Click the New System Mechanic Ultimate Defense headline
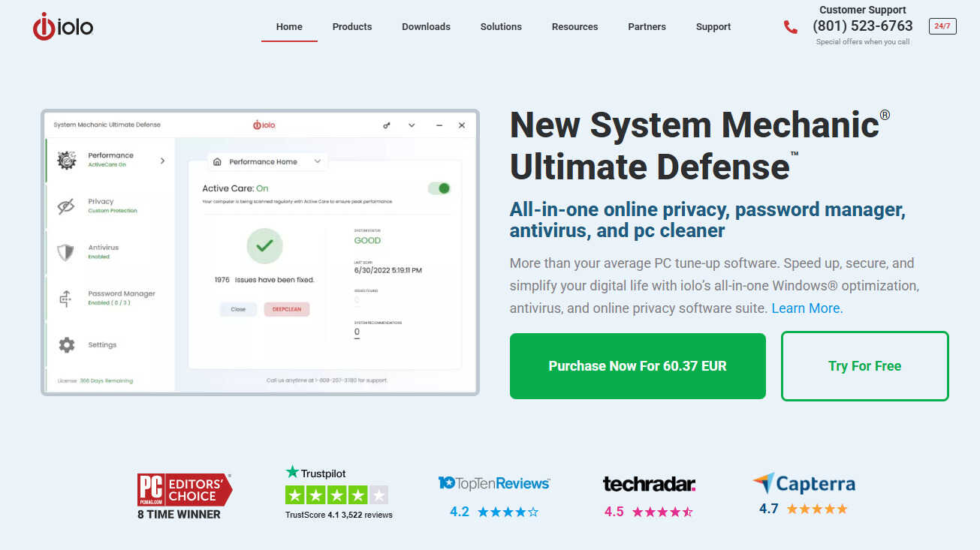The height and width of the screenshot is (550, 980). coord(700,145)
